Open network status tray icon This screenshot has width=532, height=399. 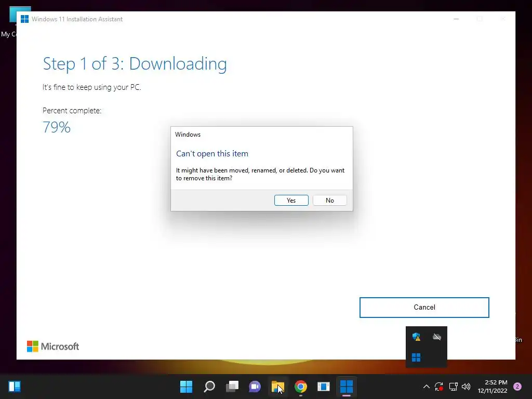(453, 387)
